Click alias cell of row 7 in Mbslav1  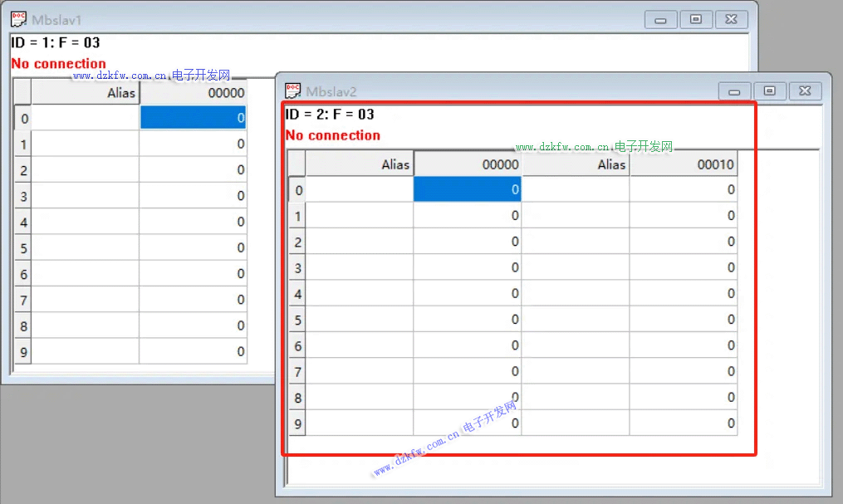pos(85,299)
